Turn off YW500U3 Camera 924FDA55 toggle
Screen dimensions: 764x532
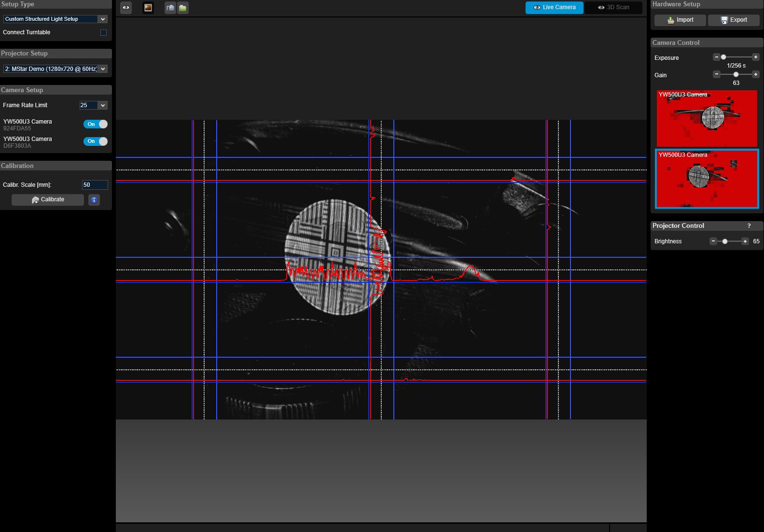[96, 124]
